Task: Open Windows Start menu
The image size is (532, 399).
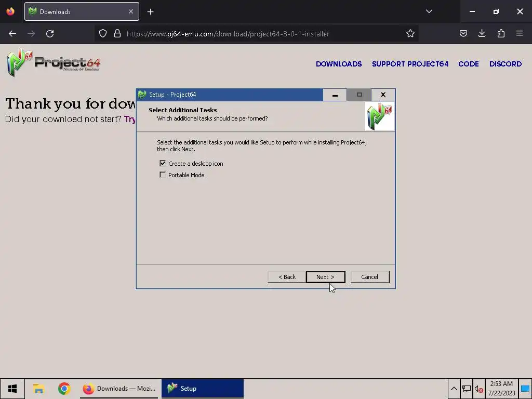Action: 12,389
